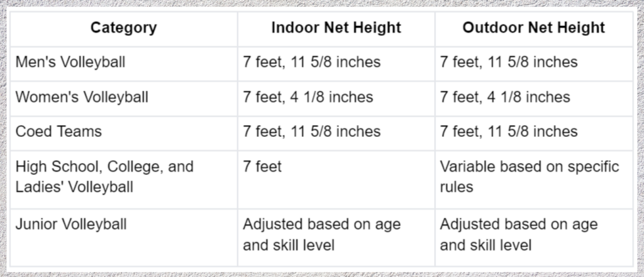Image resolution: width=644 pixels, height=277 pixels.
Task: Select Women's indoor height 7 feet, 4 1/8 inches
Action: click(x=336, y=98)
